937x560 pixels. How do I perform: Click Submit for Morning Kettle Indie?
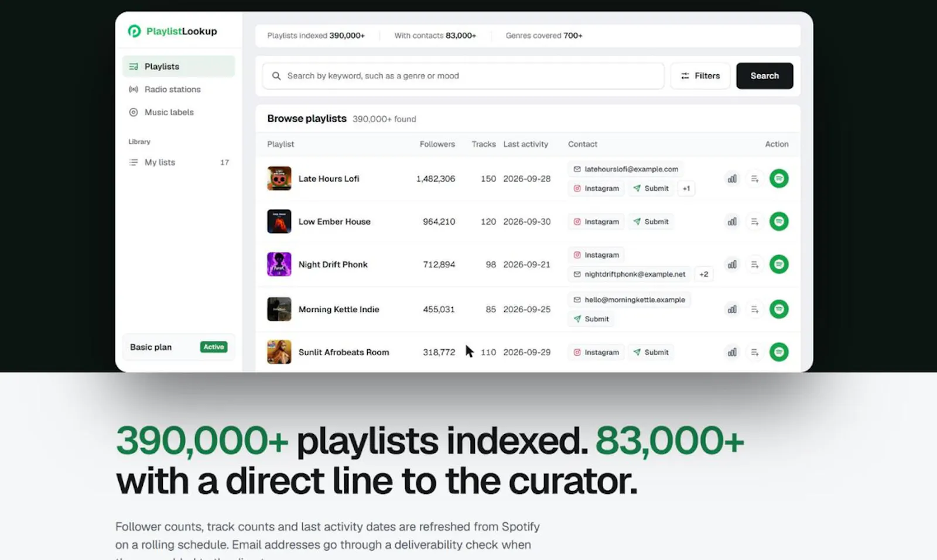click(591, 319)
